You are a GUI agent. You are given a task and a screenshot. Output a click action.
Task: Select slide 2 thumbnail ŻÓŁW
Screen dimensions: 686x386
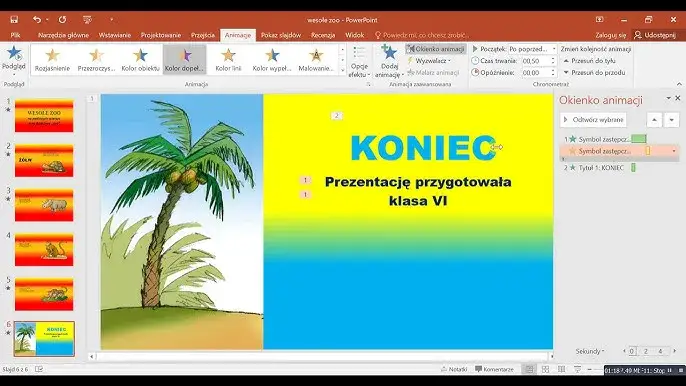point(44,161)
